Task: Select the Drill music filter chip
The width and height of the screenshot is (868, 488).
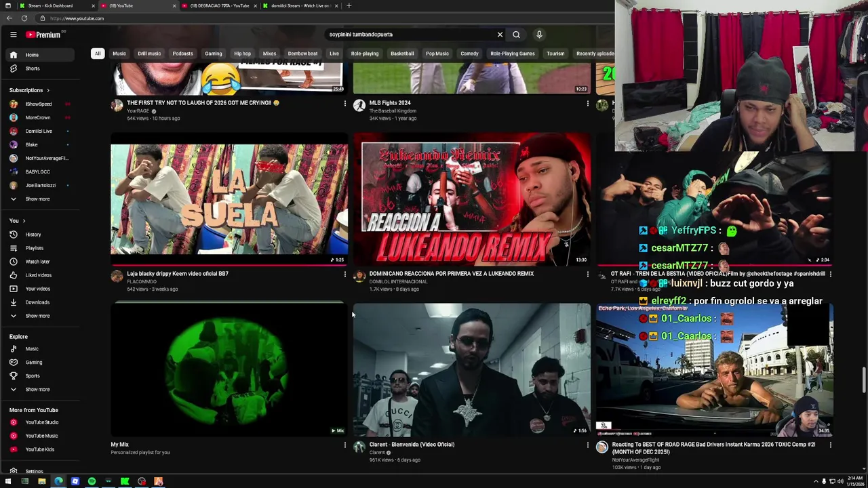Action: click(x=149, y=54)
